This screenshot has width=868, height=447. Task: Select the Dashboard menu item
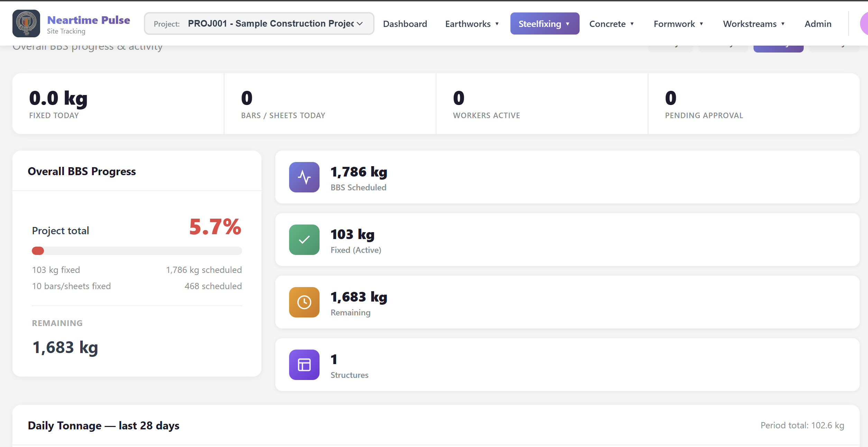(x=405, y=23)
